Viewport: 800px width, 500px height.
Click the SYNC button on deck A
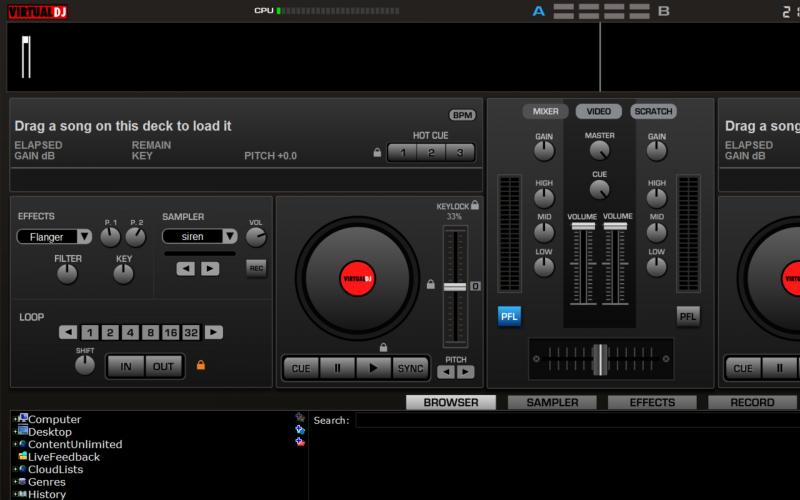pos(408,368)
